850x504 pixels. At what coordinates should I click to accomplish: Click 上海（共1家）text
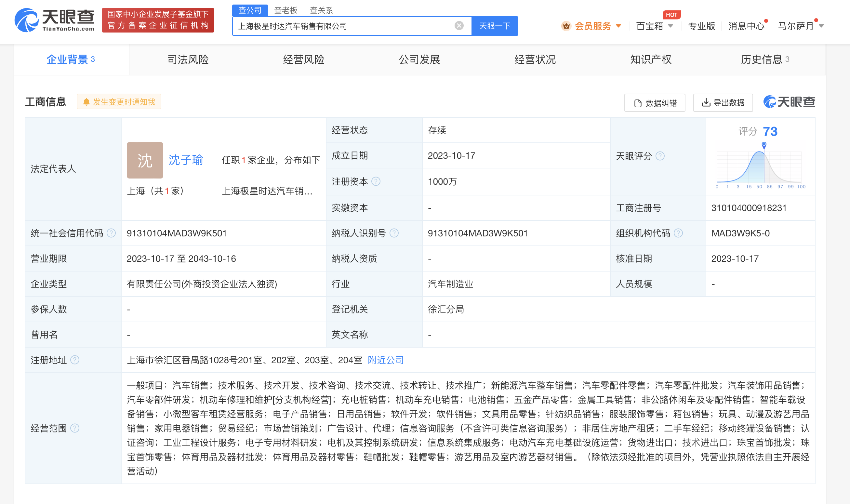click(155, 191)
